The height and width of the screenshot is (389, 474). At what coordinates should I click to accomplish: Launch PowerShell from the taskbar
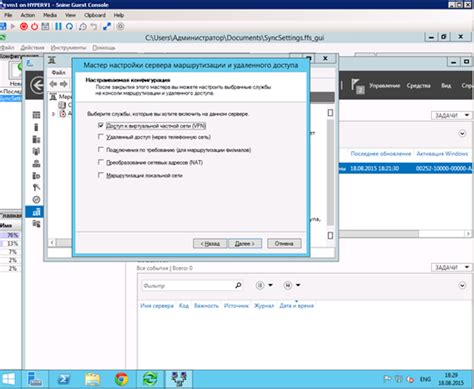coord(64,379)
